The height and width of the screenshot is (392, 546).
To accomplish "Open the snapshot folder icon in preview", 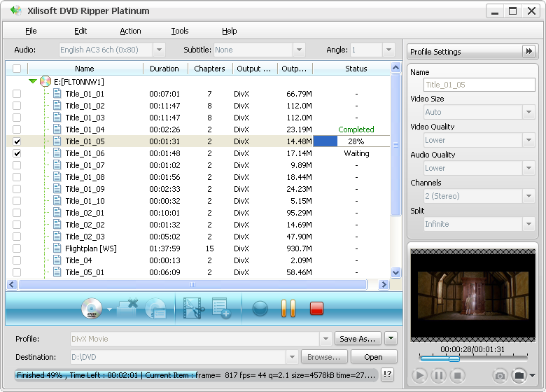I will [519, 376].
